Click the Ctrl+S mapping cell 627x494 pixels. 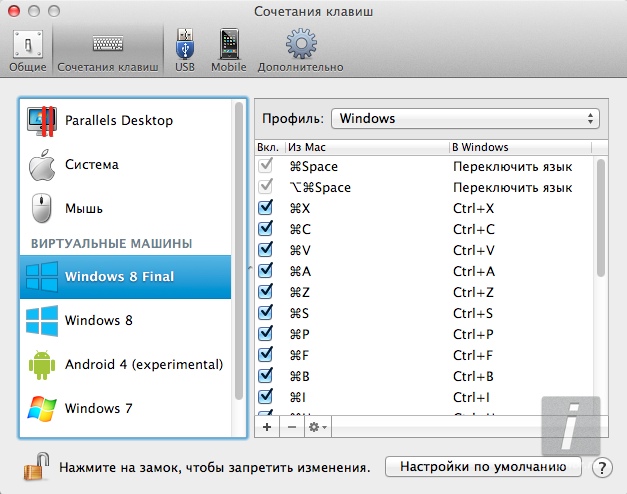coord(473,313)
